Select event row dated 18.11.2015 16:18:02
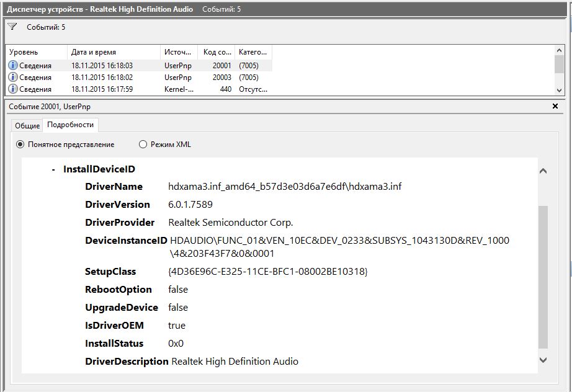The height and width of the screenshot is (392, 572). pyautogui.click(x=139, y=77)
